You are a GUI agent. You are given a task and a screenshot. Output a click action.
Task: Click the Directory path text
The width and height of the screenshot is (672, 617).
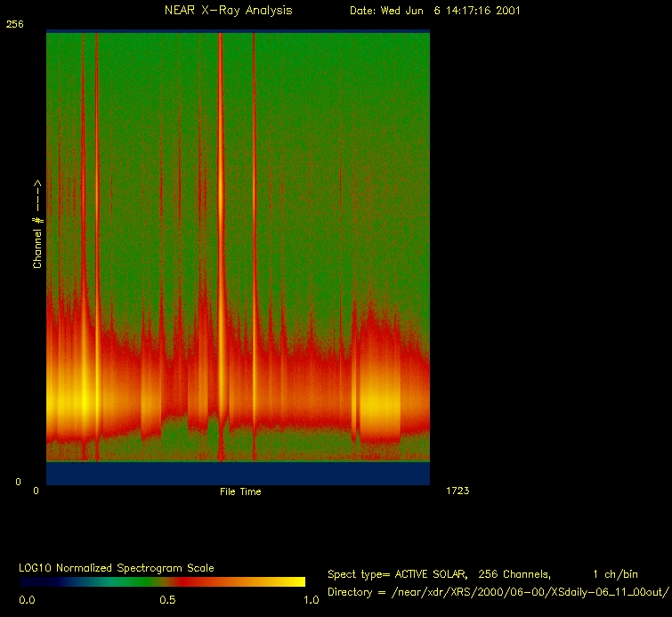pyautogui.click(x=498, y=592)
